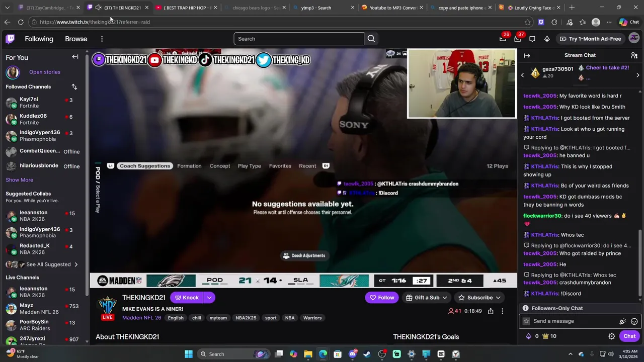Go to the Following tab

click(x=39, y=39)
